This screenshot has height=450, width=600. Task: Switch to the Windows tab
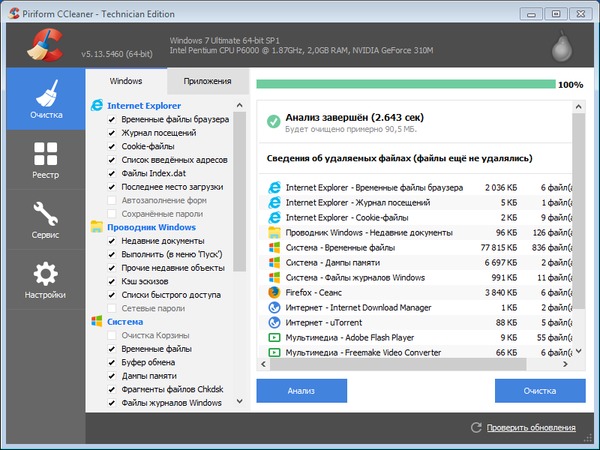(x=126, y=80)
